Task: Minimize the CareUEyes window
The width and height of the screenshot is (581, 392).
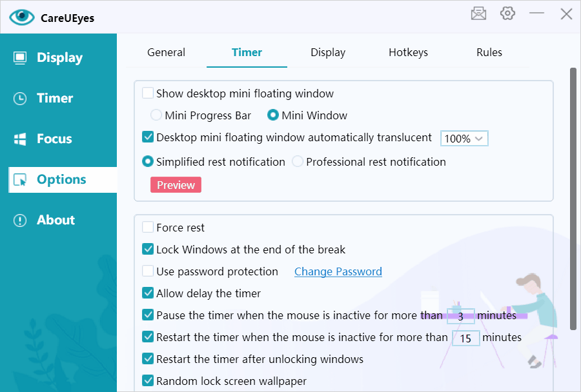Action: 536,14
